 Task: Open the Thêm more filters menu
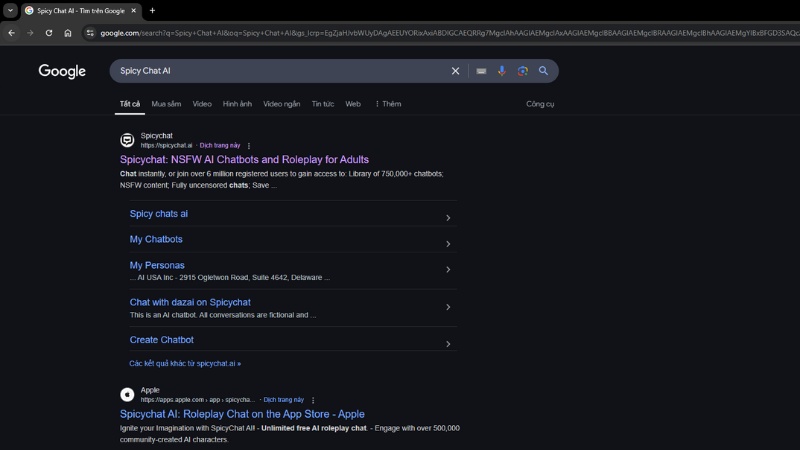pyautogui.click(x=387, y=104)
